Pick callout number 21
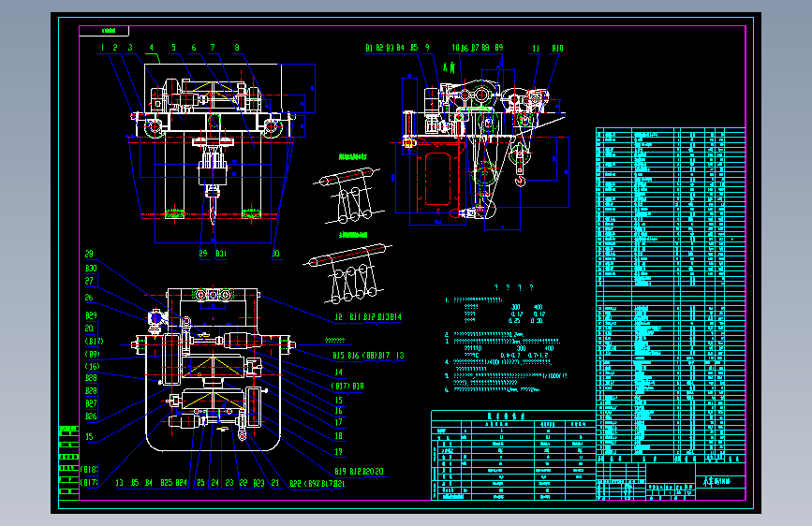The height and width of the screenshot is (526, 812). [275, 483]
